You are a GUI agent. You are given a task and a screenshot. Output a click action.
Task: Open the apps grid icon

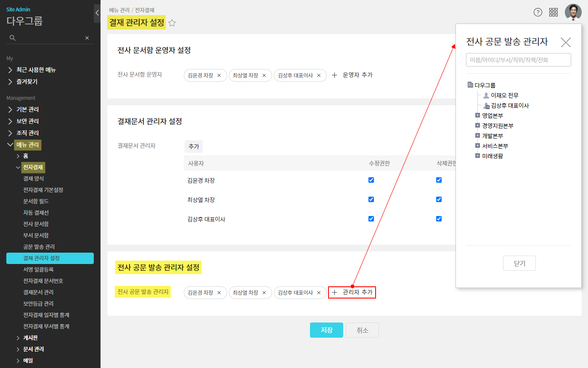pyautogui.click(x=554, y=12)
